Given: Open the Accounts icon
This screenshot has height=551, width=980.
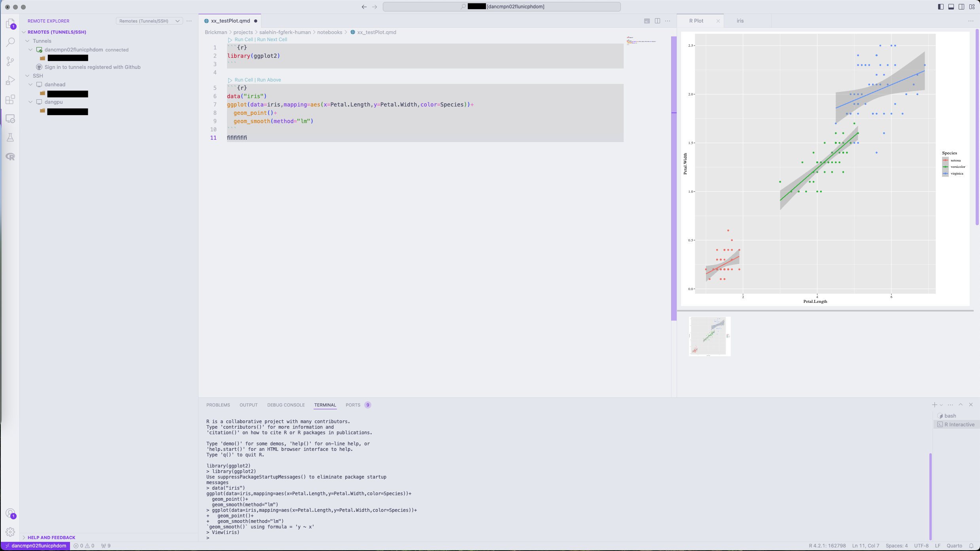Looking at the screenshot, I should pos(10,513).
